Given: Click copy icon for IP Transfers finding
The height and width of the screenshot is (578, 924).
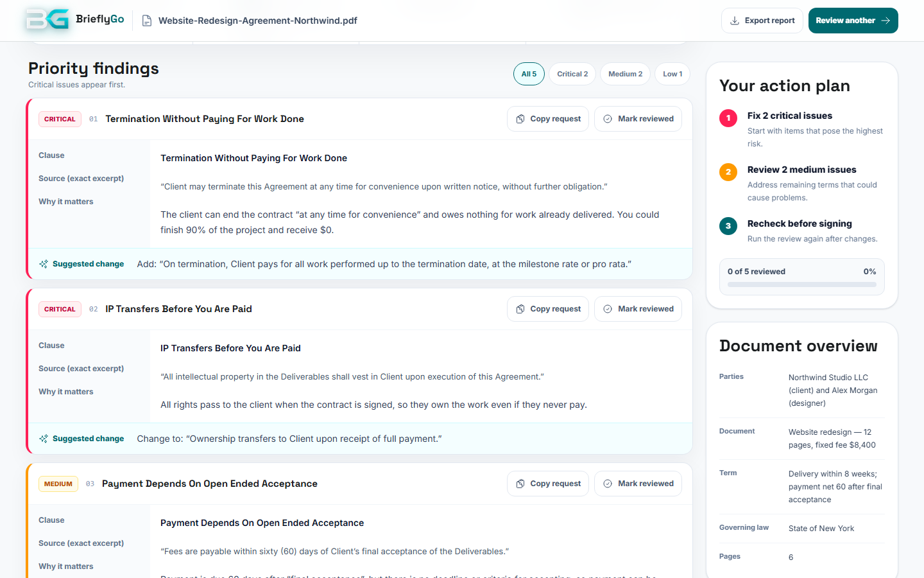Looking at the screenshot, I should pyautogui.click(x=520, y=309).
